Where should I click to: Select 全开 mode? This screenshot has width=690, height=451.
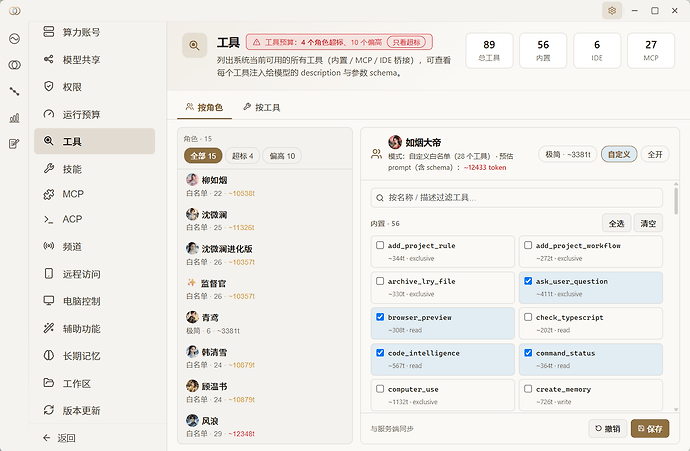[x=655, y=154]
